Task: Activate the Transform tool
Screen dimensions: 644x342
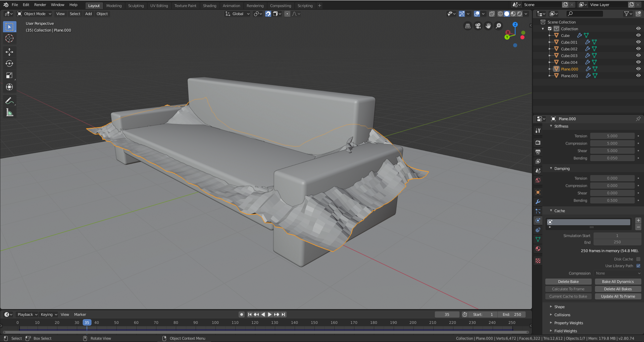Action: tap(9, 87)
